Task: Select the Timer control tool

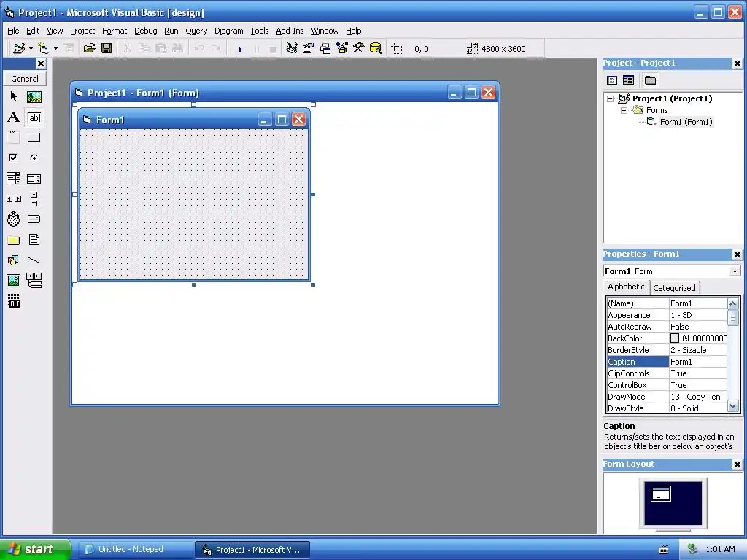Action: [13, 219]
